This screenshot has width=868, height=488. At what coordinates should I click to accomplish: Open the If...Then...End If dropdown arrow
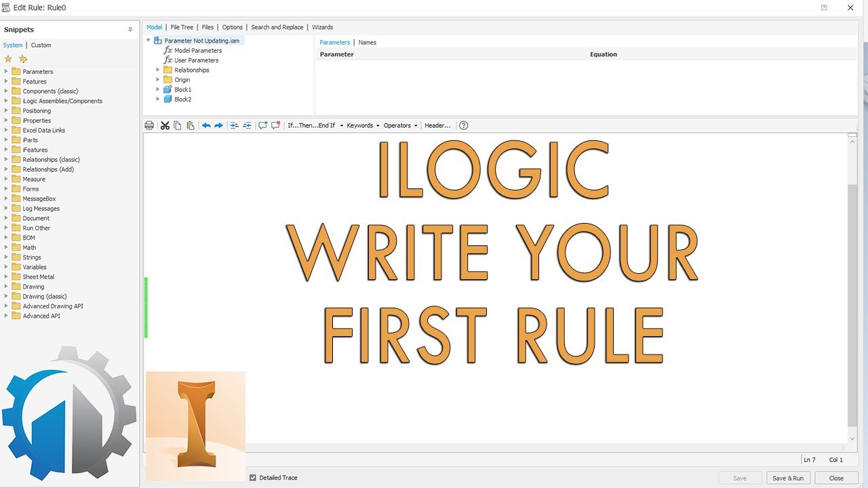coord(341,125)
